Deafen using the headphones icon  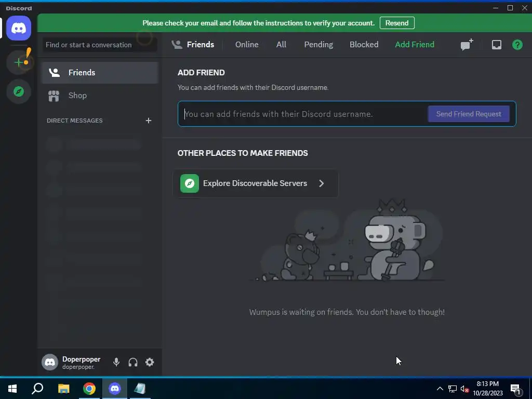coord(133,362)
